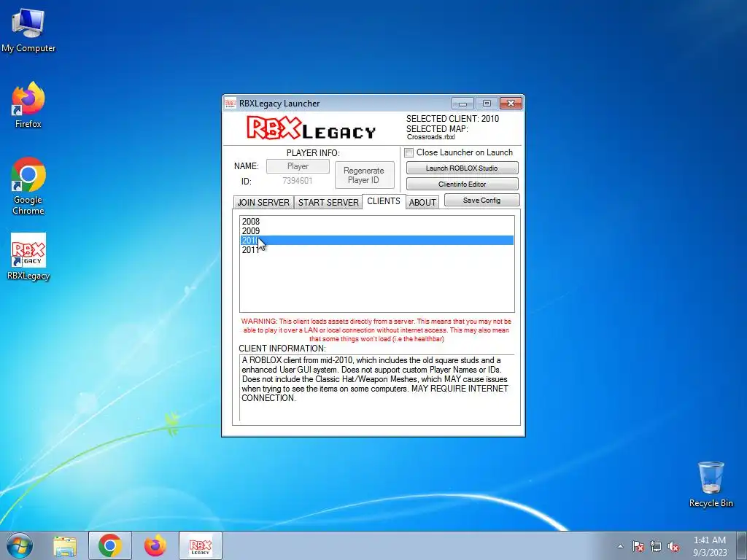Click the Crossroads.rbxl map name text
This screenshot has width=747, height=560.
click(431, 137)
